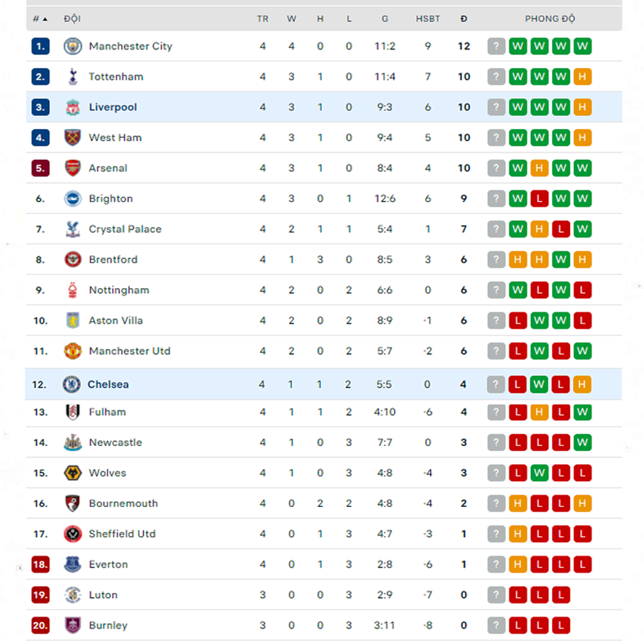The image size is (644, 644).
Task: Select the ĐỘI column header
Action: pyautogui.click(x=72, y=19)
